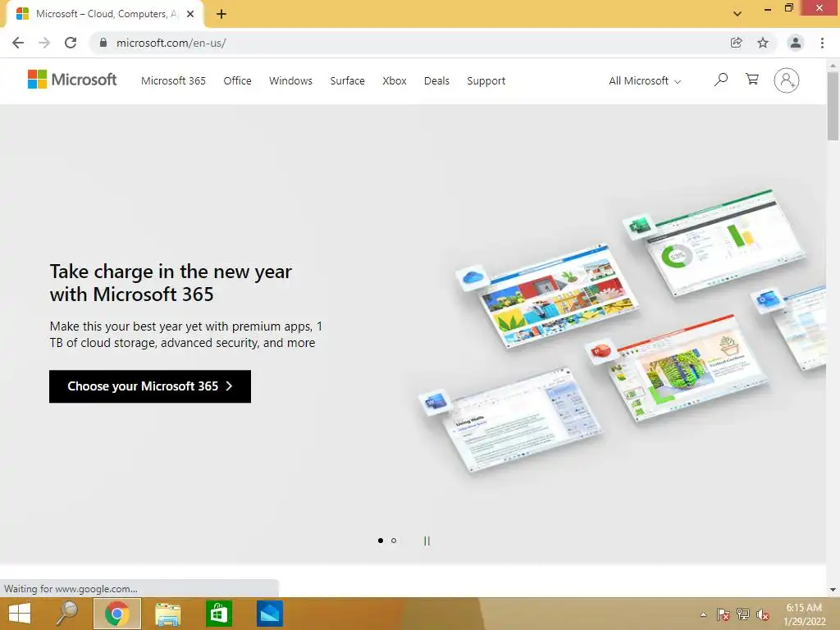The height and width of the screenshot is (630, 840).
Task: Click the Chrome taskbar icon
Action: (x=116, y=614)
